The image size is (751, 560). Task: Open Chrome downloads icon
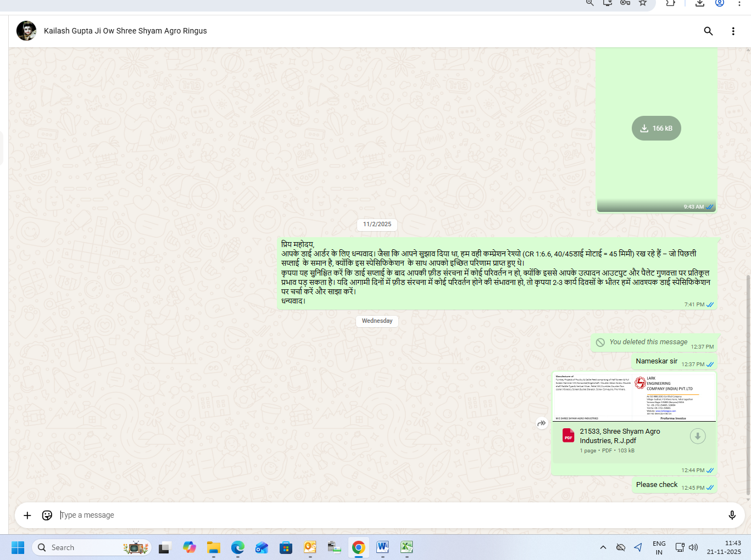[x=699, y=3]
